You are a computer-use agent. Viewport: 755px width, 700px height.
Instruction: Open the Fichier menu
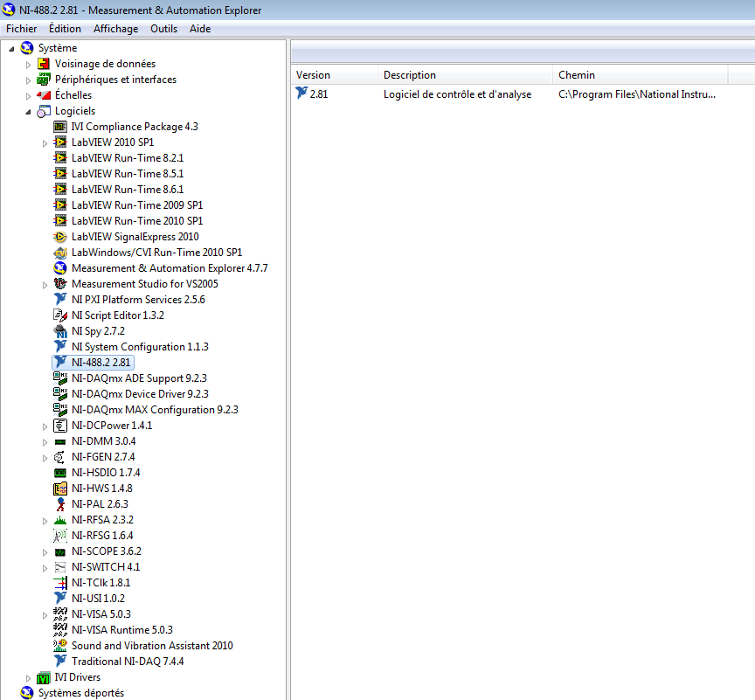[22, 29]
